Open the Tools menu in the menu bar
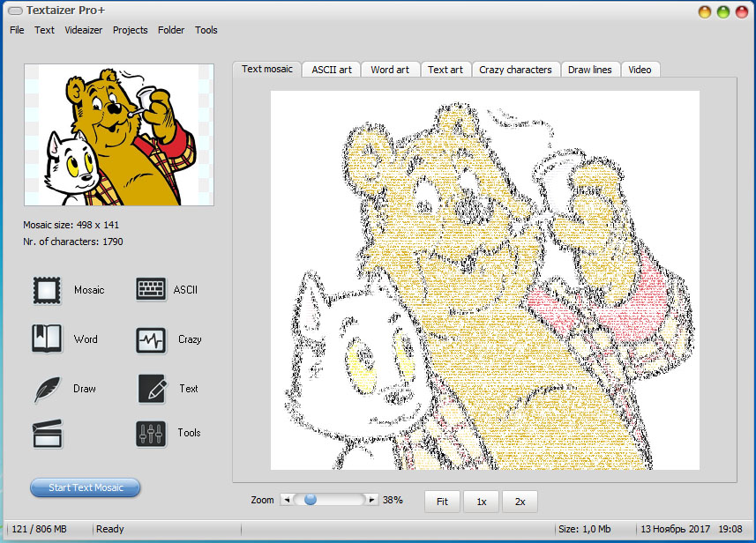The height and width of the screenshot is (543, 756). pos(206,30)
